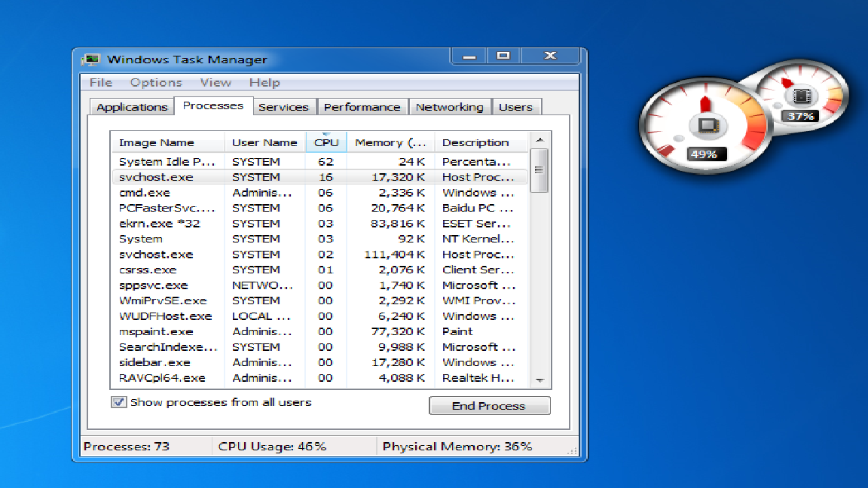Select the System process row
868x488 pixels.
coord(319,239)
